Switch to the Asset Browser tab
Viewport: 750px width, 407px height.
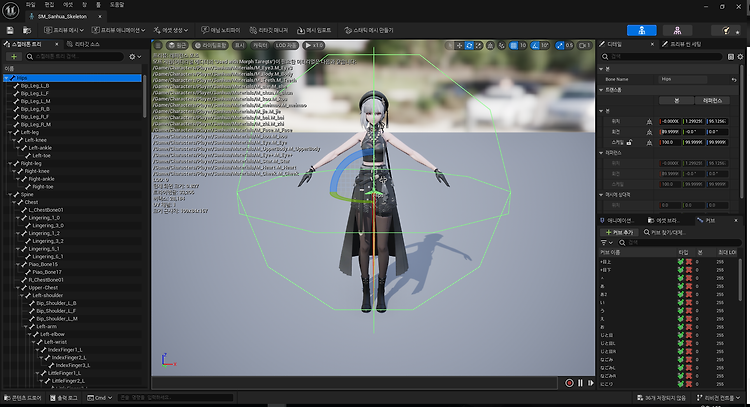(x=662, y=220)
